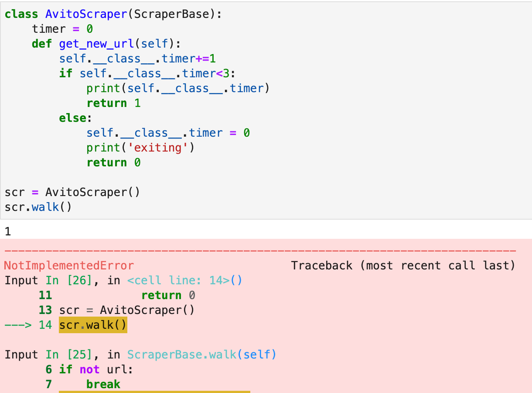
Task: Click the 'scr = AvitoScraper()' line in code cell
Action: click(72, 192)
